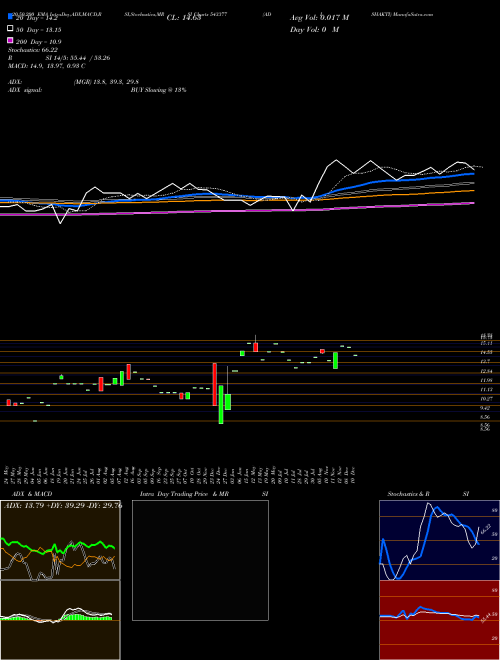Click the dark red RSI chart panel

[x=439, y=620]
